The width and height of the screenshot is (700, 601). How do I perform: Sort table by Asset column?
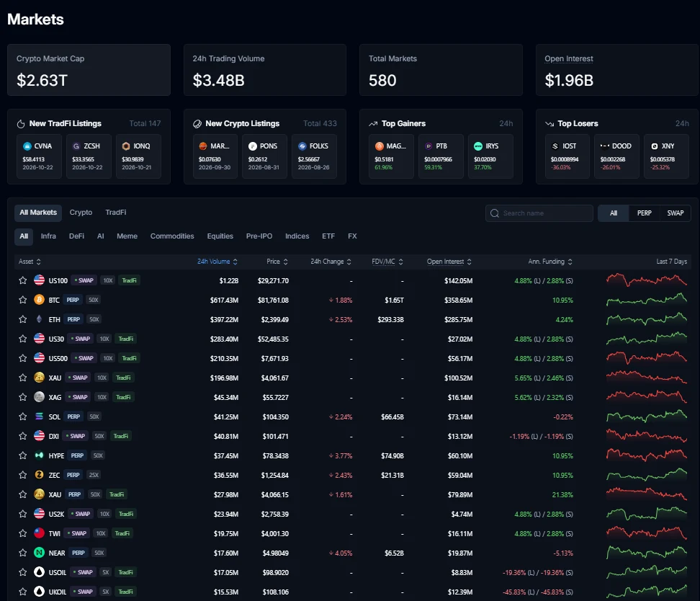click(x=30, y=262)
